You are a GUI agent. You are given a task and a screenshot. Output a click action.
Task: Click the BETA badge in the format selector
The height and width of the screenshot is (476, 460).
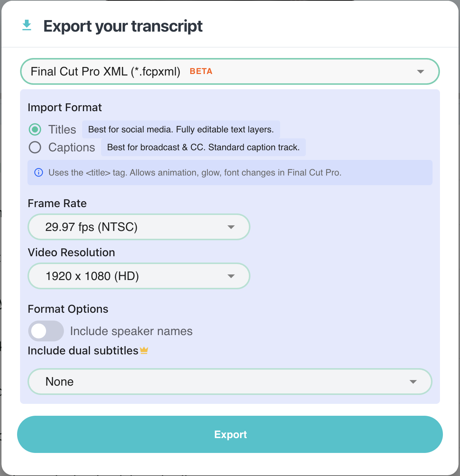pos(201,71)
